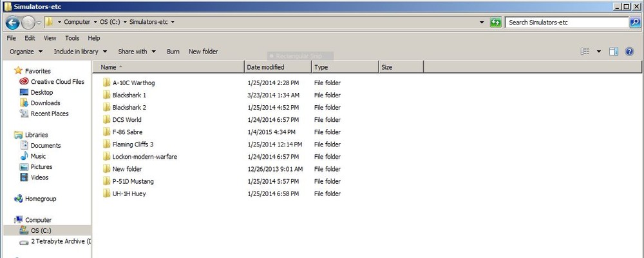Open the Organize dropdown
Screen dimensions: 644x258
point(26,52)
